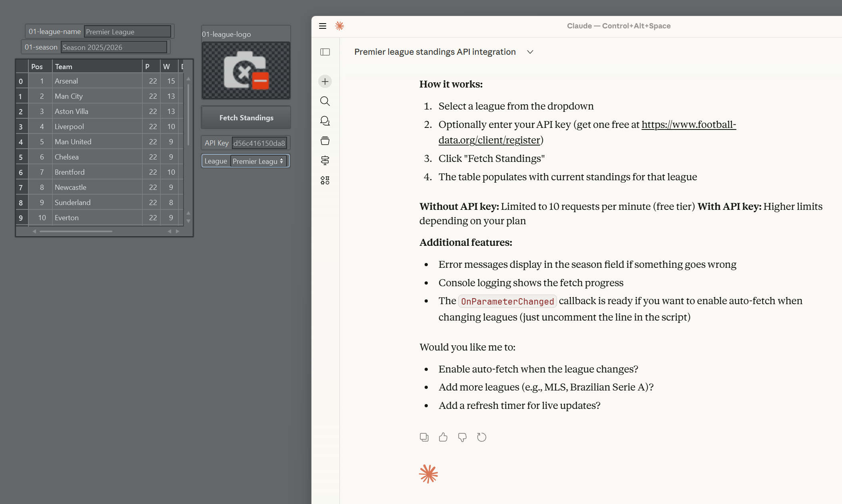
Task: Open the chats icon in sidebar
Action: 325,121
